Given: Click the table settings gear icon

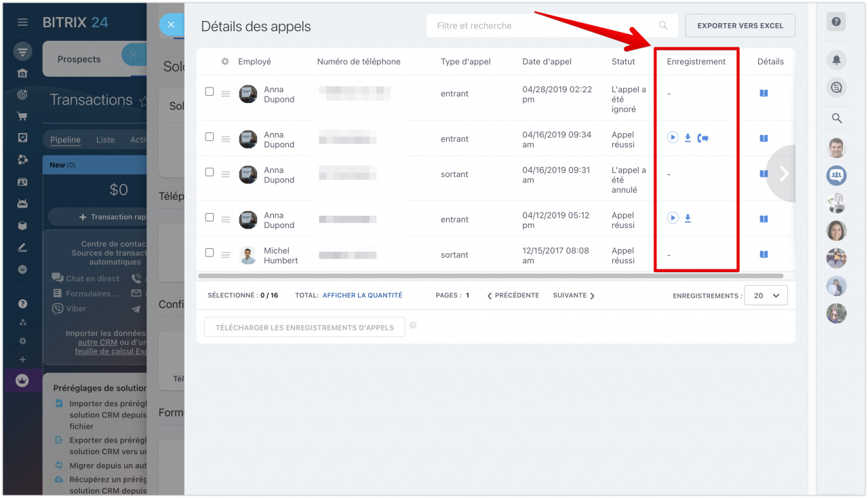Looking at the screenshot, I should 225,62.
